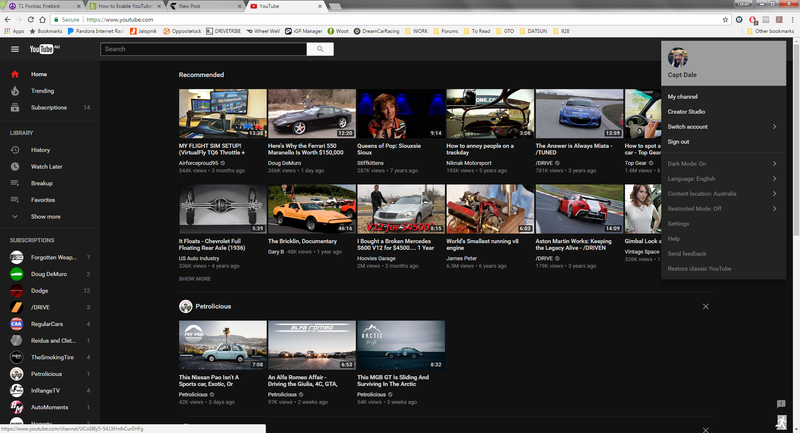Click the search magnifier button
800x433 pixels.
[x=320, y=49]
